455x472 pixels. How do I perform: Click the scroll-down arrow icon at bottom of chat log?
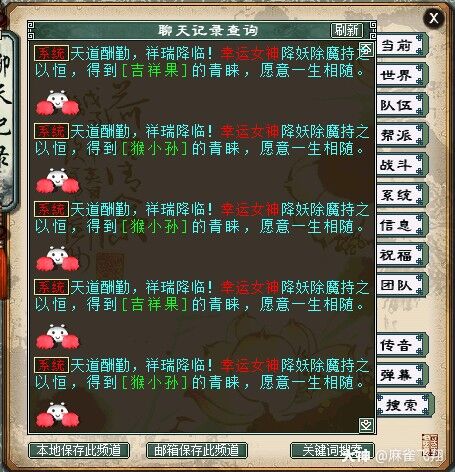coord(366,425)
